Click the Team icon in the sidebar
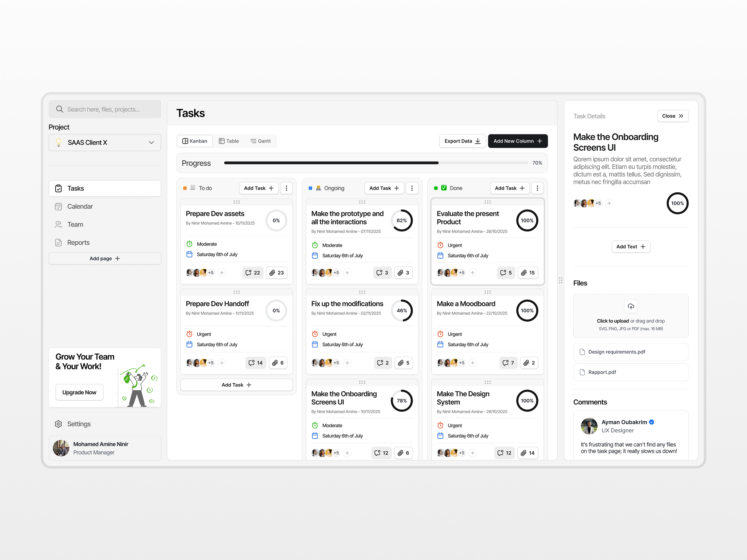Viewport: 747px width, 560px height. 59,224
